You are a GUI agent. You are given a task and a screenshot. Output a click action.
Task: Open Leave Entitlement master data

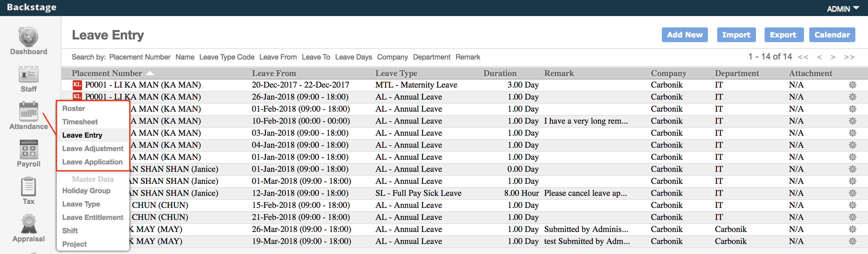(x=93, y=217)
